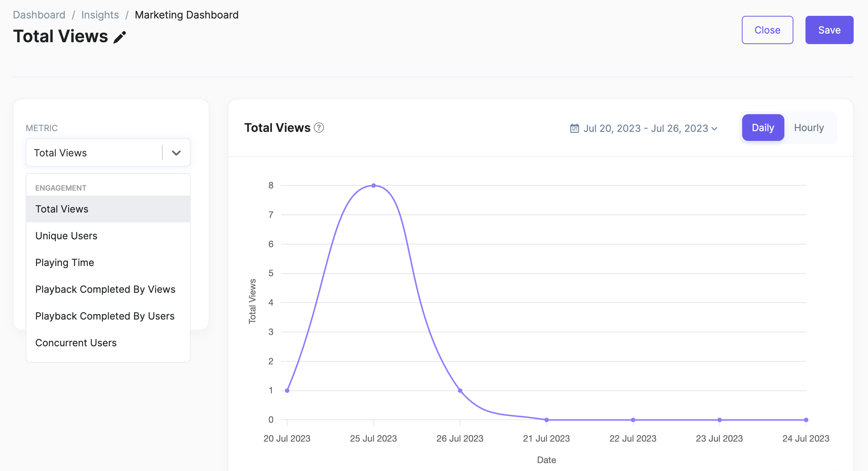The height and width of the screenshot is (471, 868).
Task: Choose Playback Completed By Users option
Action: coord(105,316)
